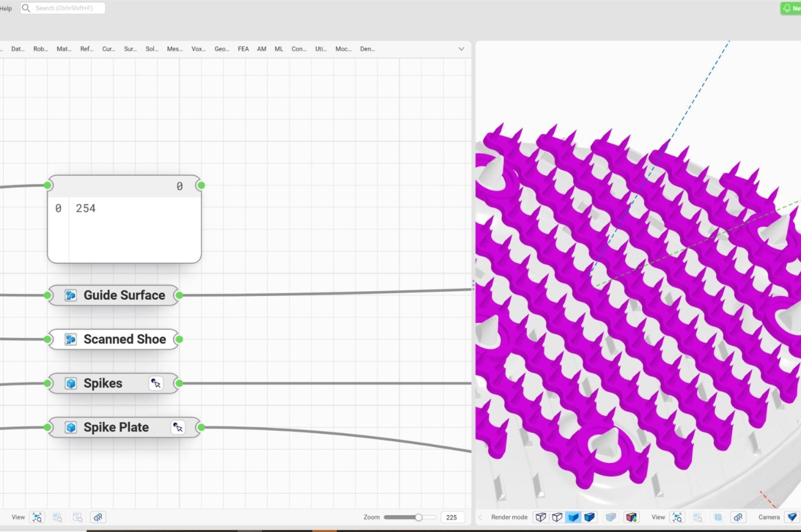
Task: Enable wireframe with hidden lines render mode
Action: (x=557, y=518)
